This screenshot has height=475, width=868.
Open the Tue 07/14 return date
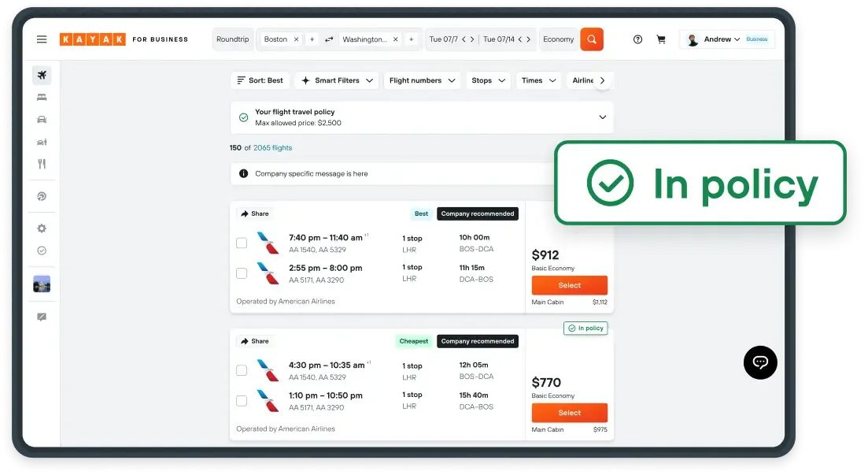click(498, 39)
